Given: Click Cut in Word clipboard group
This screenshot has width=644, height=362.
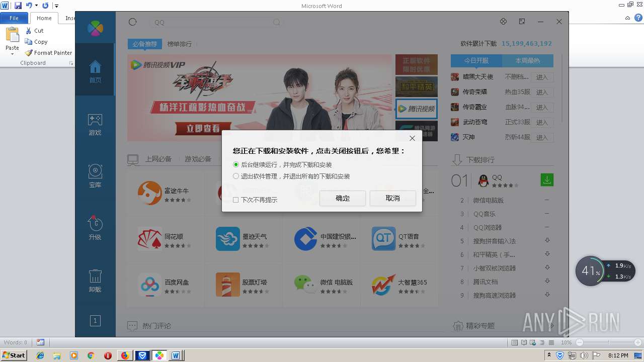Looking at the screenshot, I should point(35,31).
